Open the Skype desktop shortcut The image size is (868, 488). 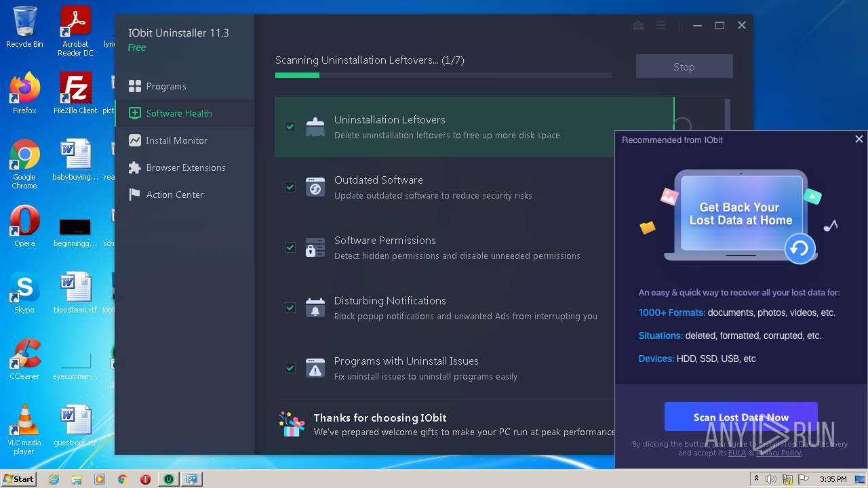point(24,293)
